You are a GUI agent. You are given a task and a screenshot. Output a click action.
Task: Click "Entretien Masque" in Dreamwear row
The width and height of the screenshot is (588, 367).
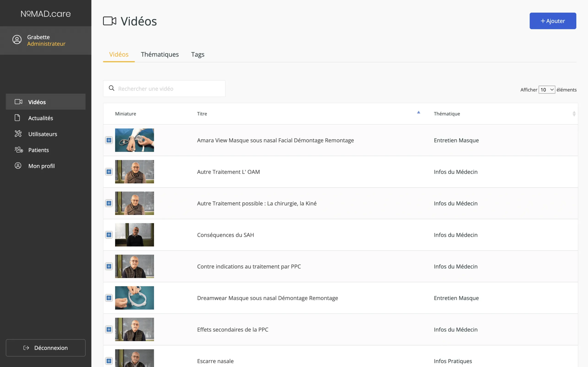click(x=456, y=298)
